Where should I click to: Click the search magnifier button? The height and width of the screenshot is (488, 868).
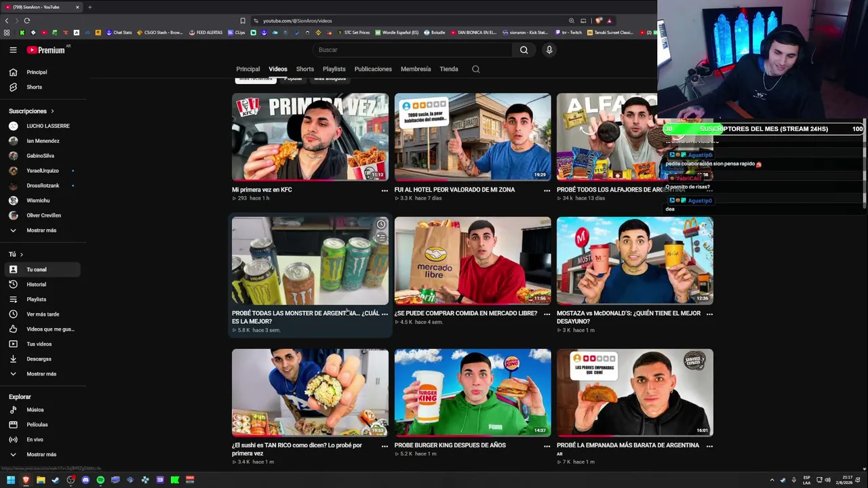[x=524, y=49]
